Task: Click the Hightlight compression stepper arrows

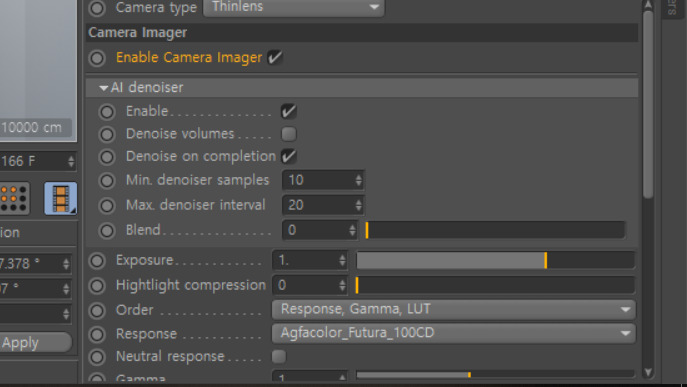Action: coord(342,285)
